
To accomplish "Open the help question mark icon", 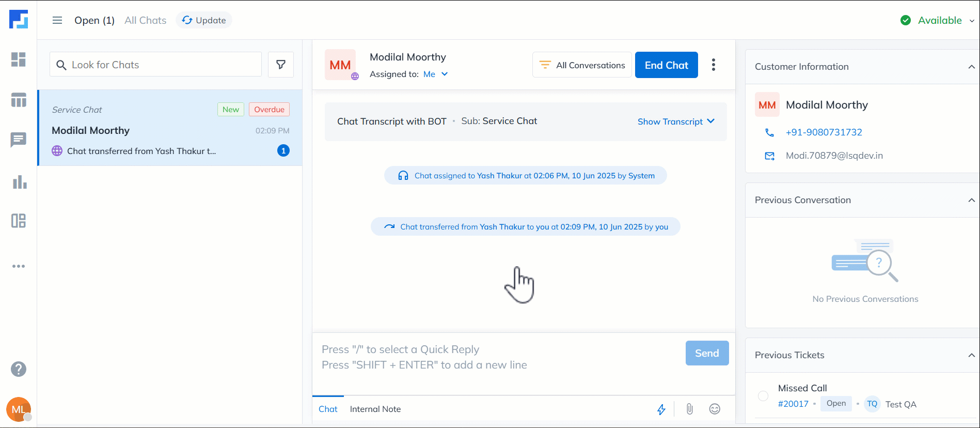I will point(19,369).
